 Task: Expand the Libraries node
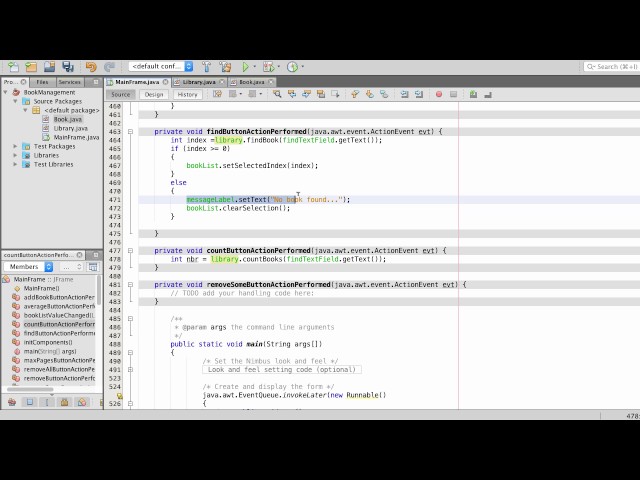click(x=16, y=155)
